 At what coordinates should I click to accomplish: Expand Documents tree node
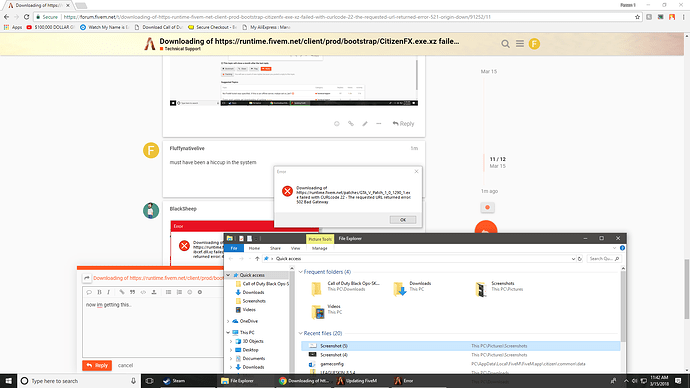coord(231,359)
